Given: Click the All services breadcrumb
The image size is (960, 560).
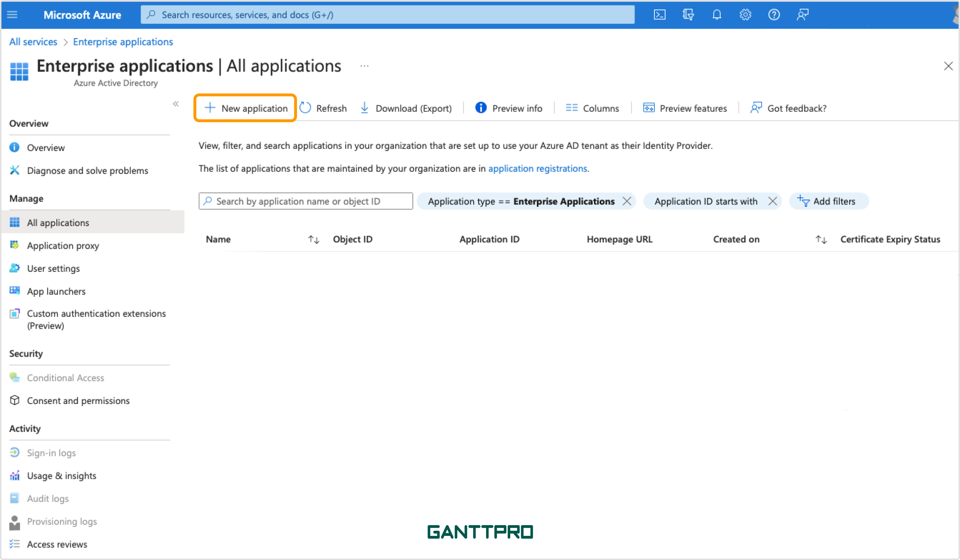Looking at the screenshot, I should click(33, 42).
